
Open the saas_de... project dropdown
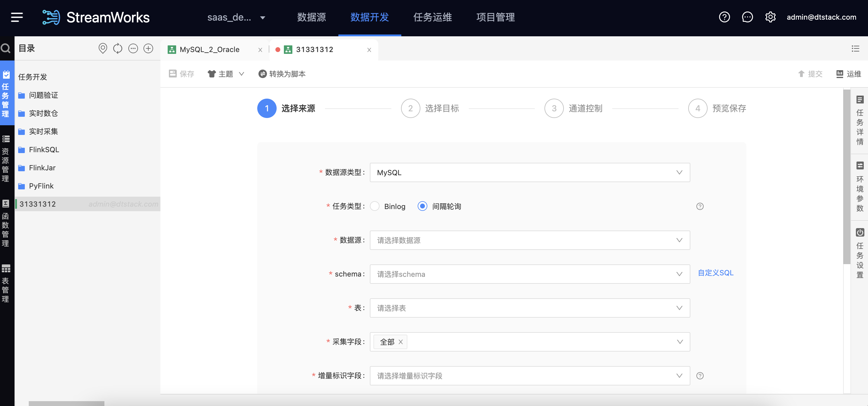[x=236, y=17]
